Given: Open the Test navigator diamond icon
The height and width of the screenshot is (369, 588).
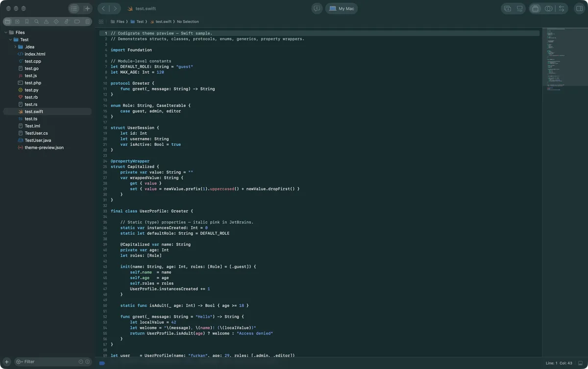Looking at the screenshot, I should [56, 22].
